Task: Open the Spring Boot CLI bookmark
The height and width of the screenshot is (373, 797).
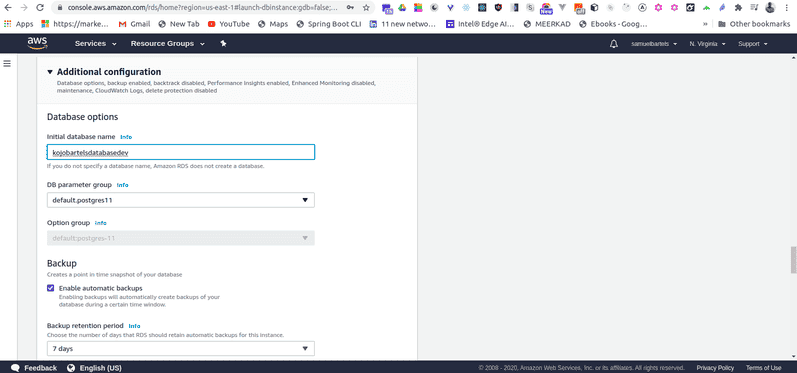Action: (328, 24)
